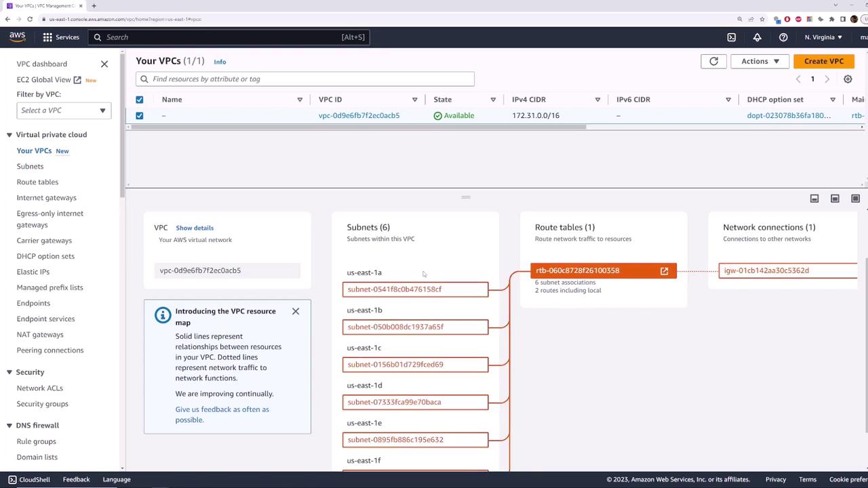Screen dimensions: 868x488
Task: Open table preferences gear
Action: pyautogui.click(x=848, y=79)
